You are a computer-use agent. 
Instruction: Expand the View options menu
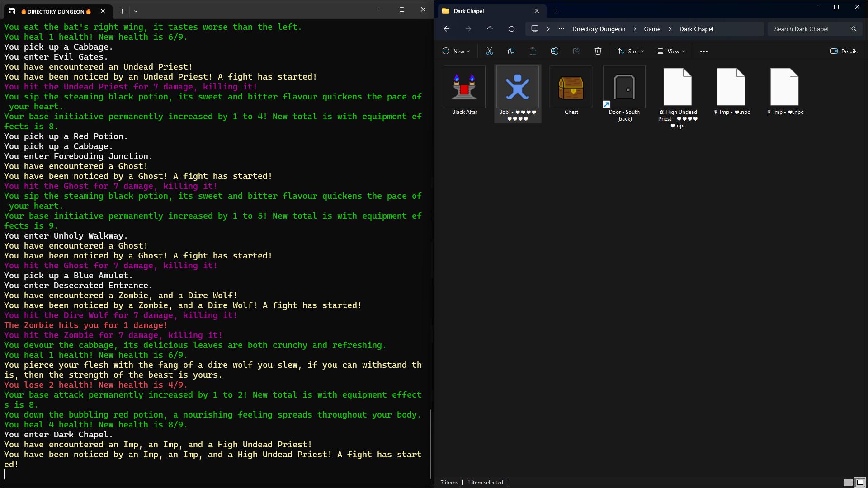point(670,51)
